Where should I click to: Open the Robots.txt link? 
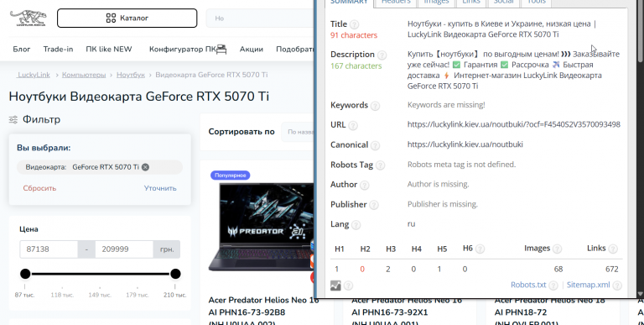click(528, 285)
